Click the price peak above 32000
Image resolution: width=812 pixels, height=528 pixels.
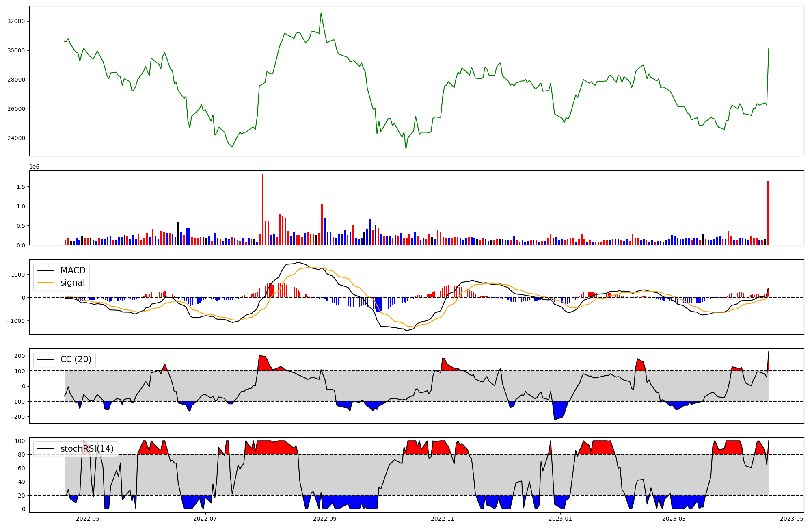[x=321, y=13]
